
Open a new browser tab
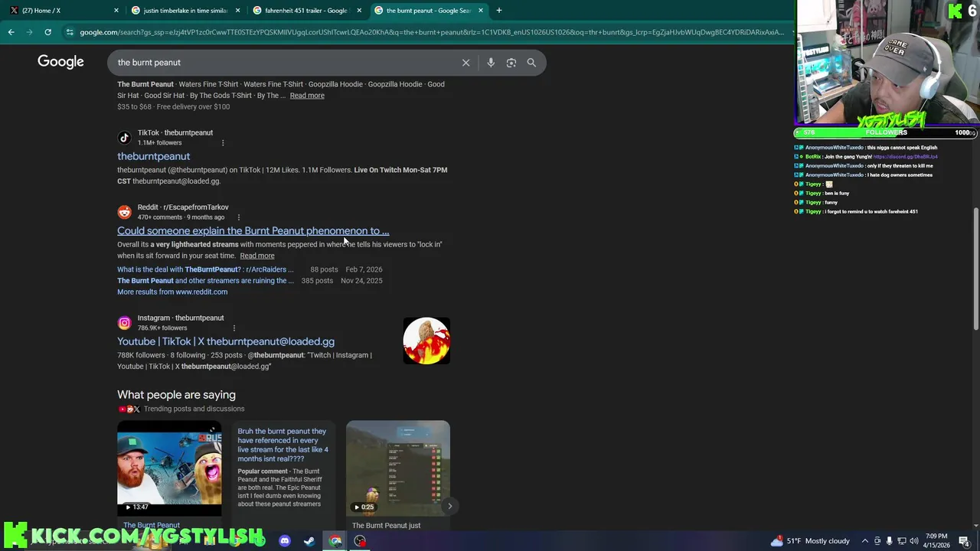coord(498,11)
